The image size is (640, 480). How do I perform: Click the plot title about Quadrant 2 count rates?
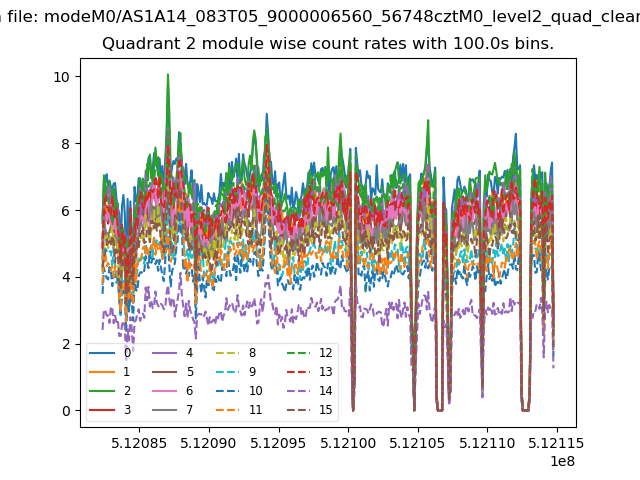[x=328, y=44]
